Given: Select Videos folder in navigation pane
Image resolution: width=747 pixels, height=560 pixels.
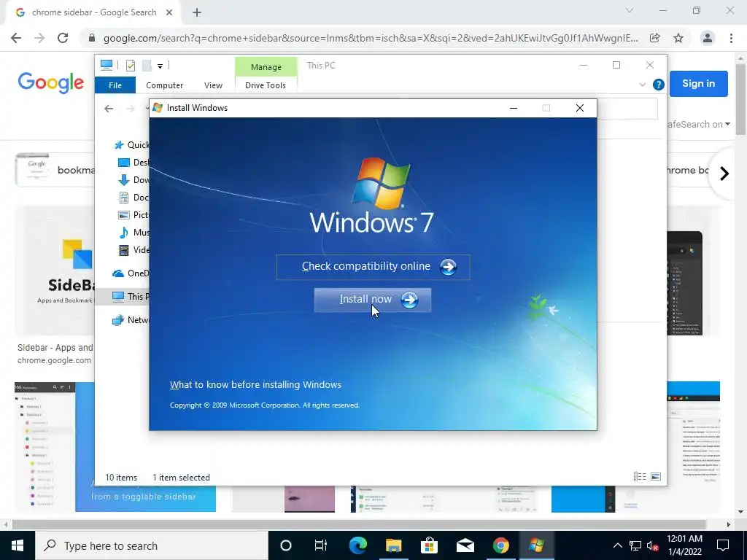Looking at the screenshot, I should [133, 249].
